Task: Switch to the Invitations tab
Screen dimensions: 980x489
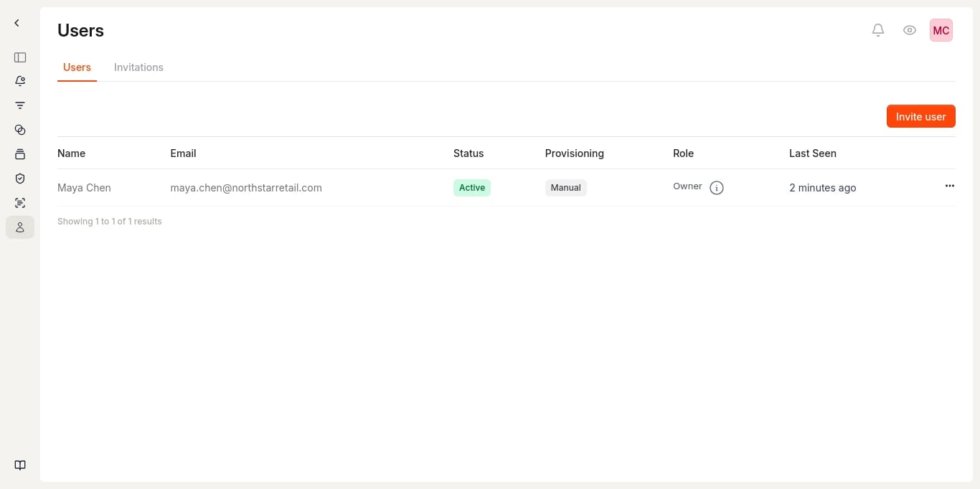Action: coord(138,67)
